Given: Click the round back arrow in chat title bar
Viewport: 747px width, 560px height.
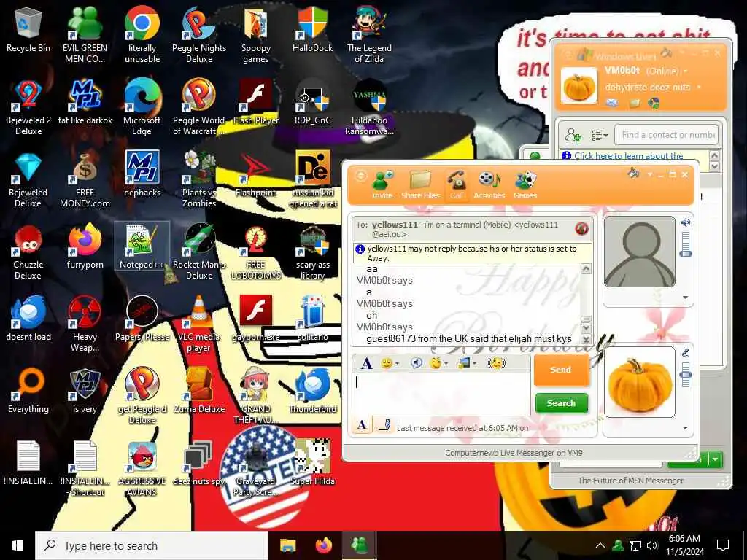Looking at the screenshot, I should click(x=361, y=176).
